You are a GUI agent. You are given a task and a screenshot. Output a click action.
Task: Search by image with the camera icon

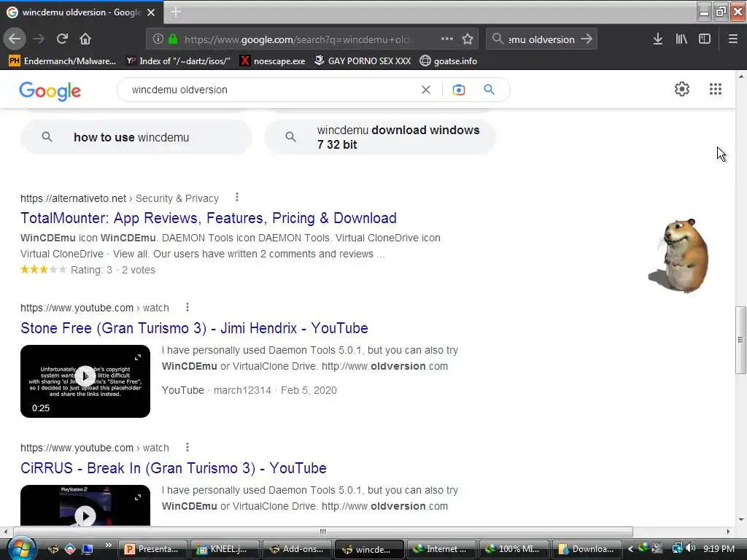458,90
